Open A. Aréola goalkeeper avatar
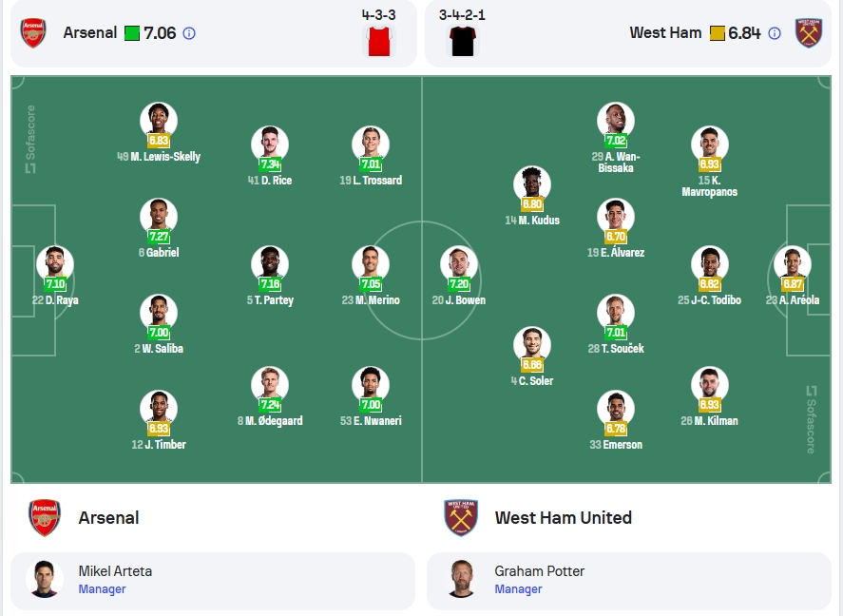Screen dimensions: 843x616 pyautogui.click(x=792, y=264)
